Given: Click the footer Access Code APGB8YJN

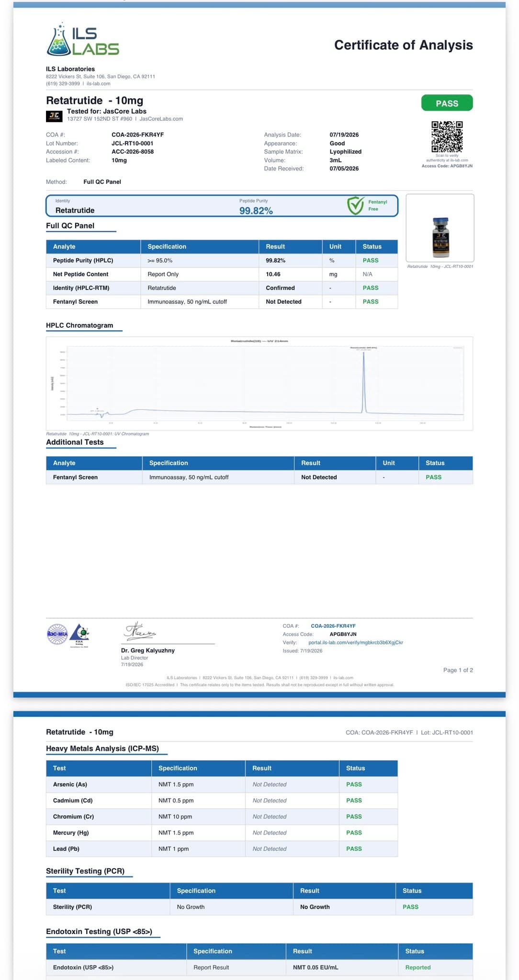Looking at the screenshot, I should point(343,635).
